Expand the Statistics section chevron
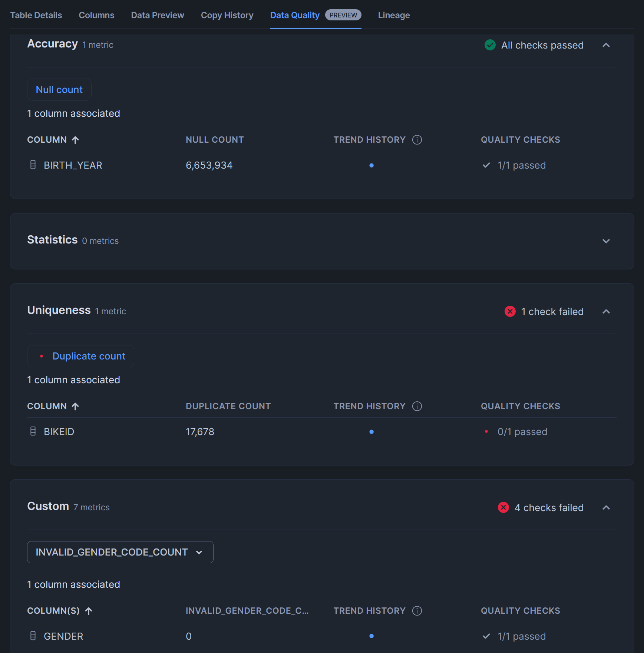644x653 pixels. point(606,241)
